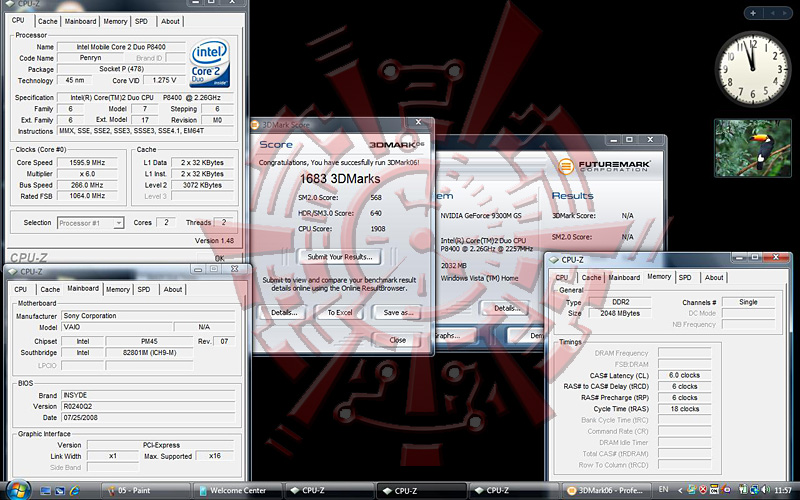
Task: Open Memory tab in top-left CPU-Z
Action: [115, 21]
